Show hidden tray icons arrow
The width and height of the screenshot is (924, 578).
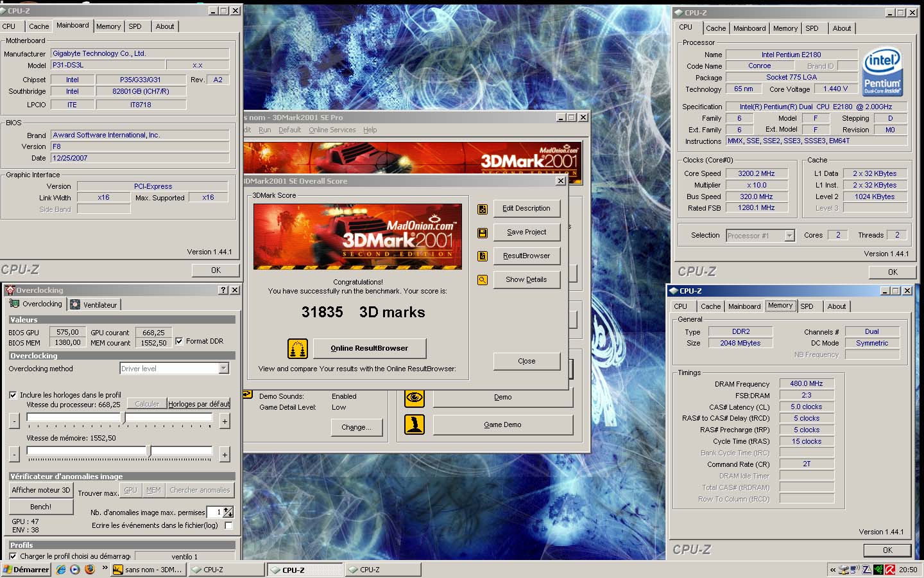coord(833,570)
